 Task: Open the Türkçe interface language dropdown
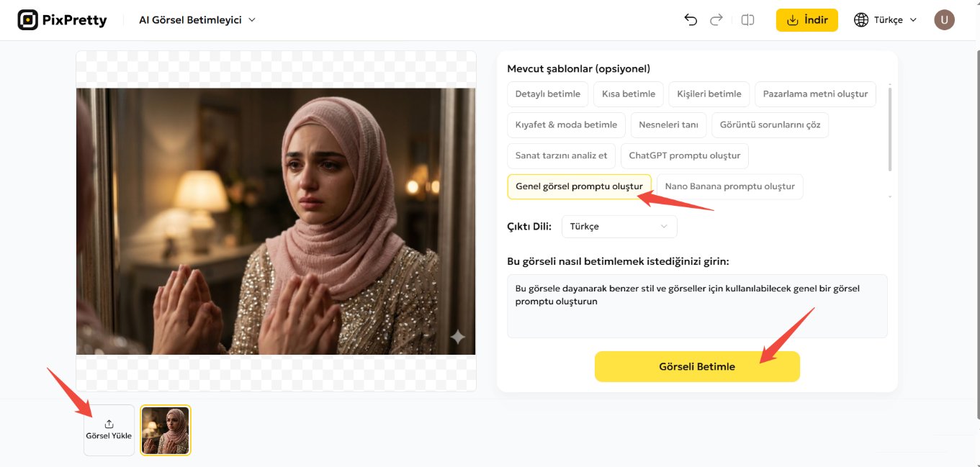[x=885, y=19]
